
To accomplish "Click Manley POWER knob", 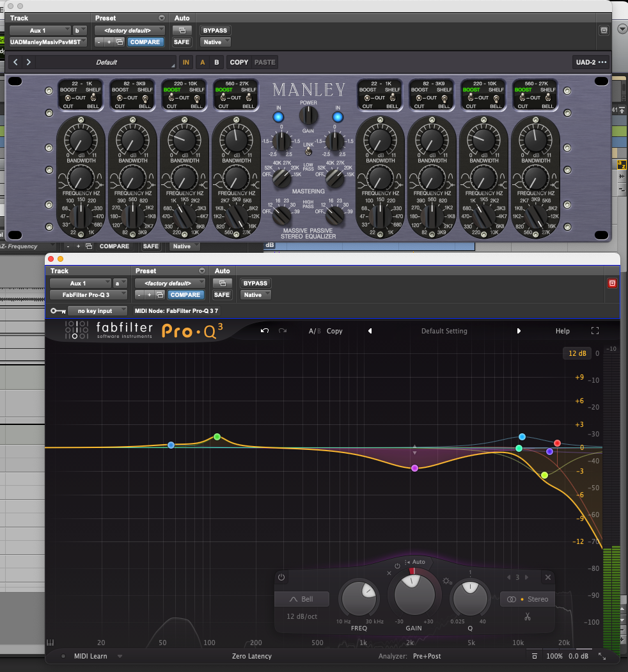I will click(308, 116).
